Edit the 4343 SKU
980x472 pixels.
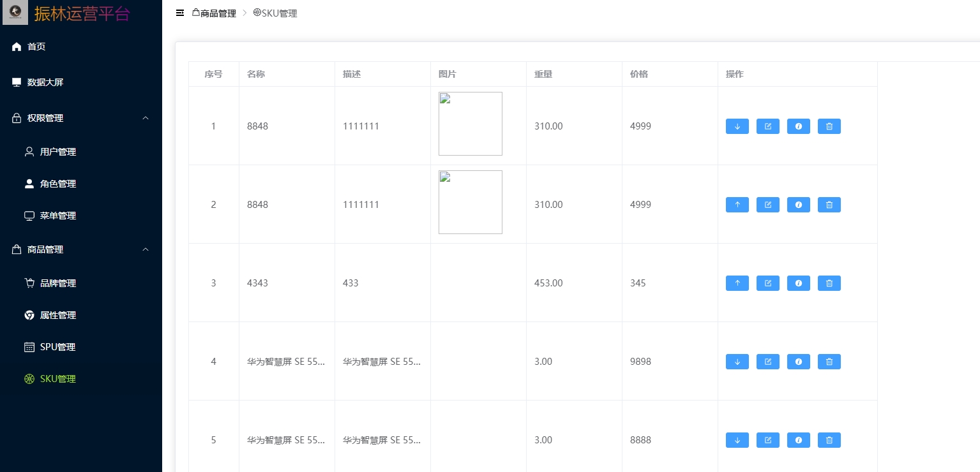[x=767, y=283]
